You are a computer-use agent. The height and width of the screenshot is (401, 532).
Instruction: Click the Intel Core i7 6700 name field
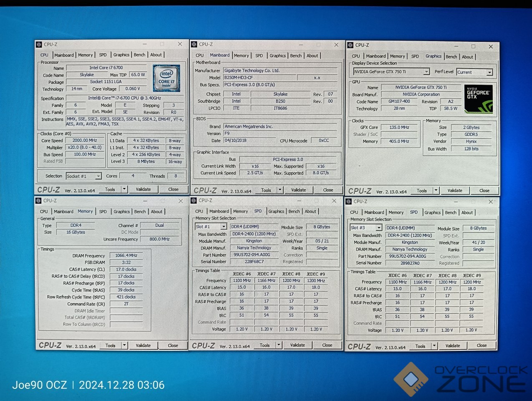[x=106, y=68]
